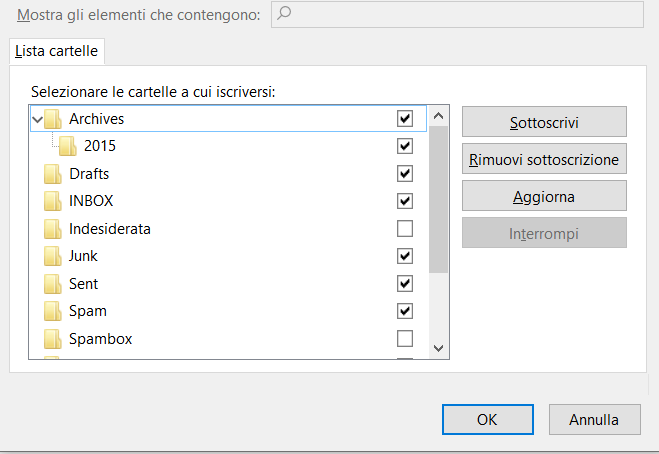Select the INBOX folder icon
Screen dimensions: 659x454
(53, 201)
